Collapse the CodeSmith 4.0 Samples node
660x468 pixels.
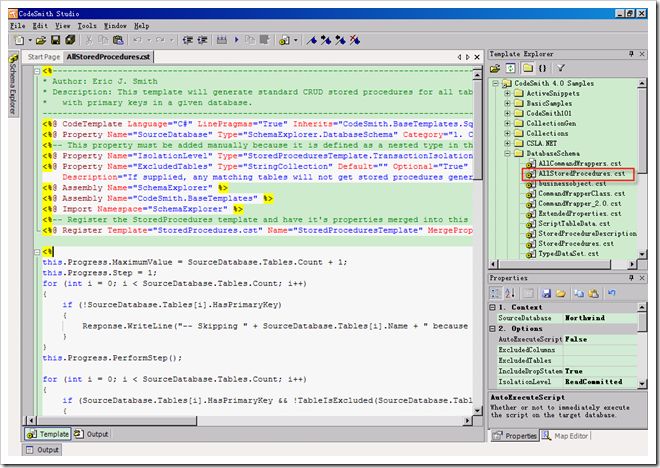click(x=495, y=83)
